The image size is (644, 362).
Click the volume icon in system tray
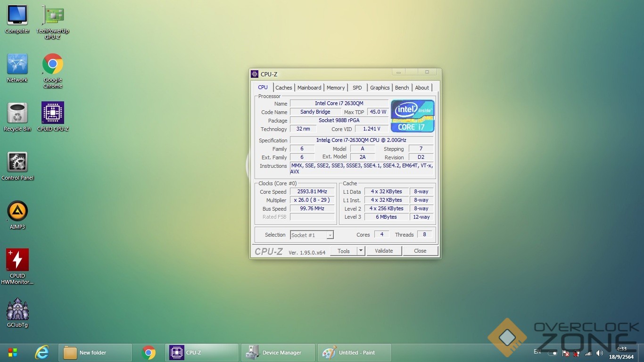(x=599, y=353)
